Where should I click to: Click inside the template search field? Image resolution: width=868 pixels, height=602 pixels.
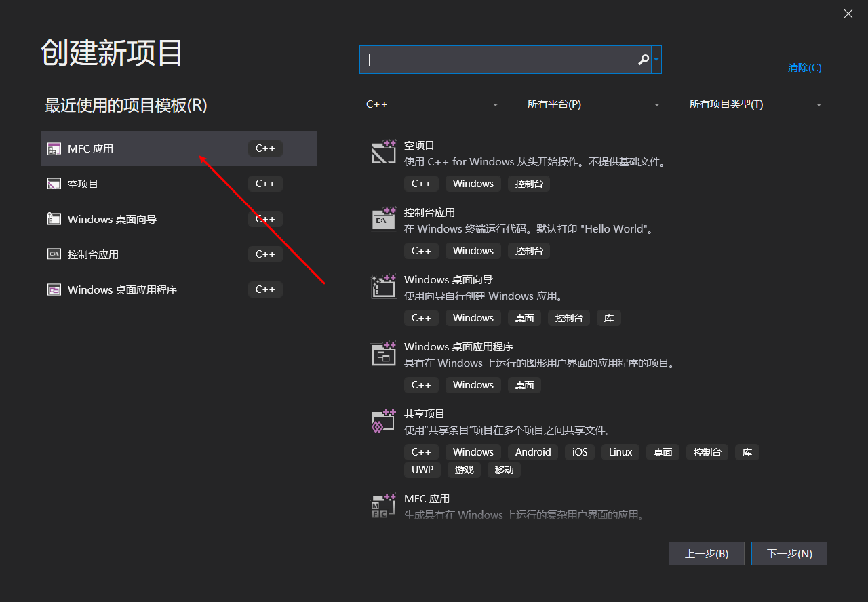click(502, 60)
